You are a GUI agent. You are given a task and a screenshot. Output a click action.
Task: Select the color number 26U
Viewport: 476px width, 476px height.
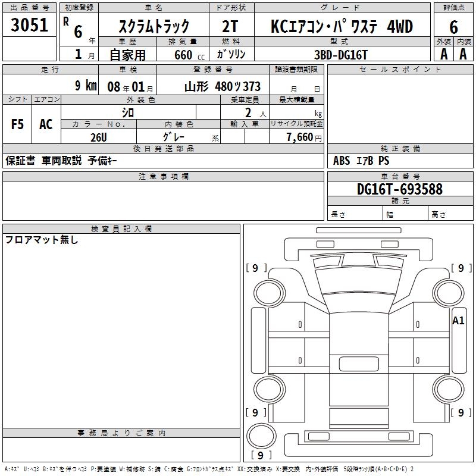[99, 137]
